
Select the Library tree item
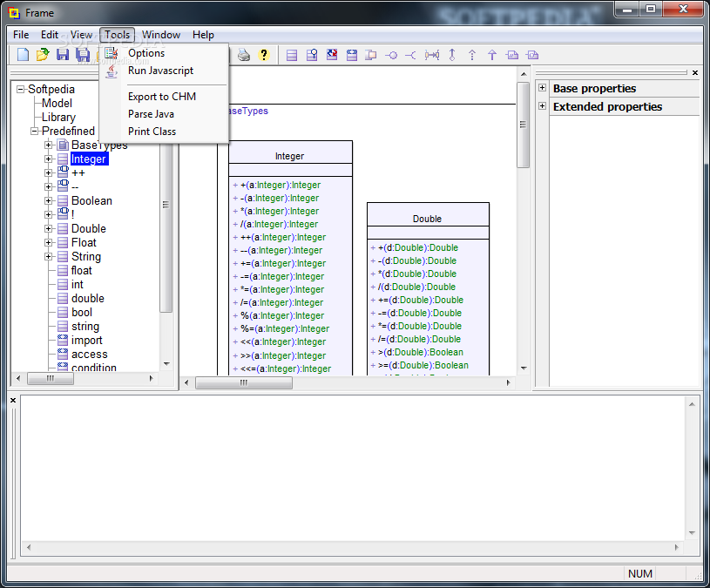click(x=58, y=118)
